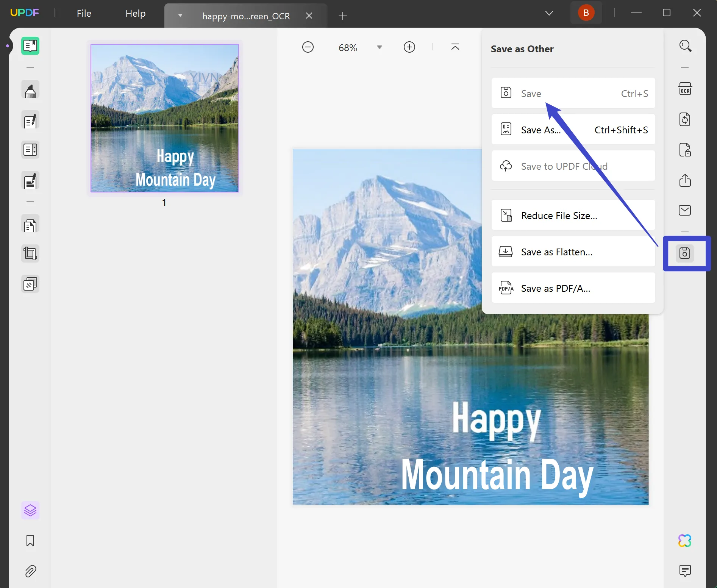Open the Protect PDF lock icon

click(x=685, y=150)
